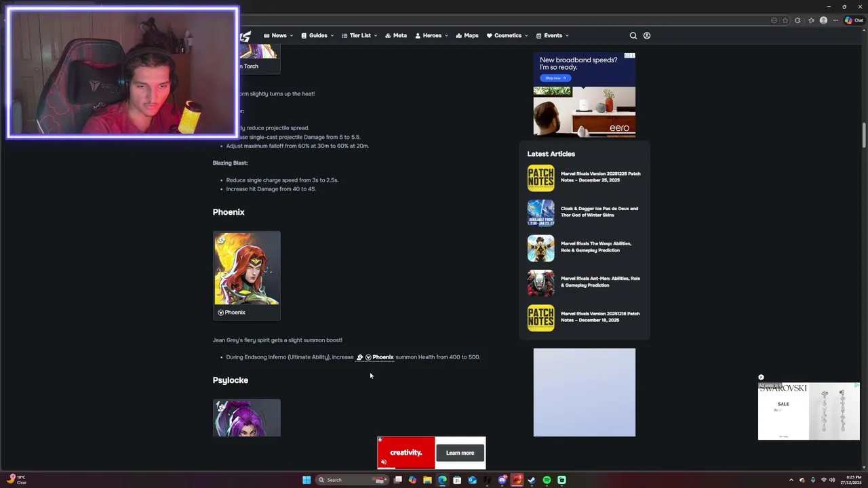
Task: Click the Wasp article thumbnail
Action: 540,248
